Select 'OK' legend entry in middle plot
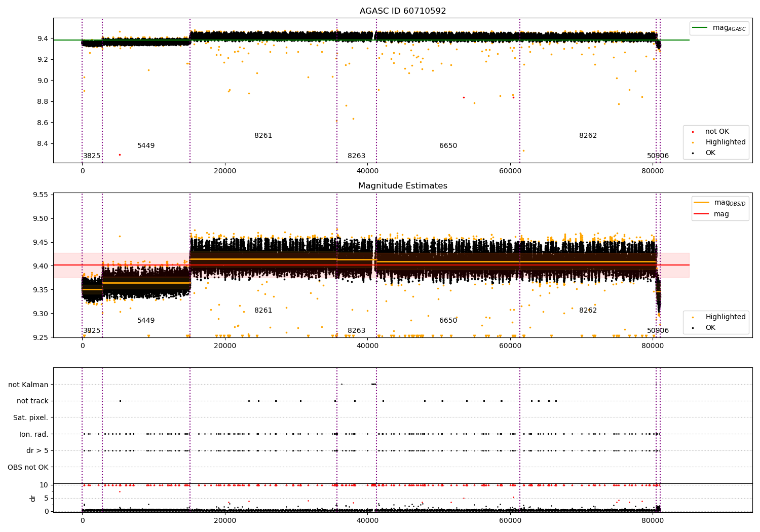The height and width of the screenshot is (532, 760). pos(710,328)
